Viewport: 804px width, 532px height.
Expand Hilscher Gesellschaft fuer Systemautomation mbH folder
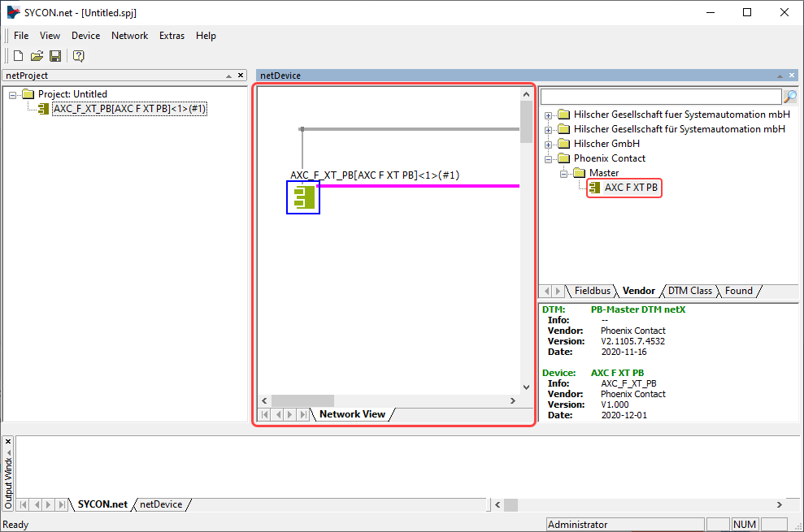click(548, 115)
